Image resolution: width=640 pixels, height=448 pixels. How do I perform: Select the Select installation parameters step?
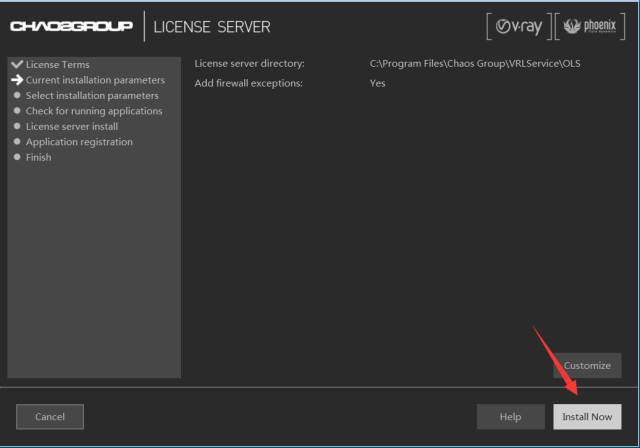pos(92,95)
